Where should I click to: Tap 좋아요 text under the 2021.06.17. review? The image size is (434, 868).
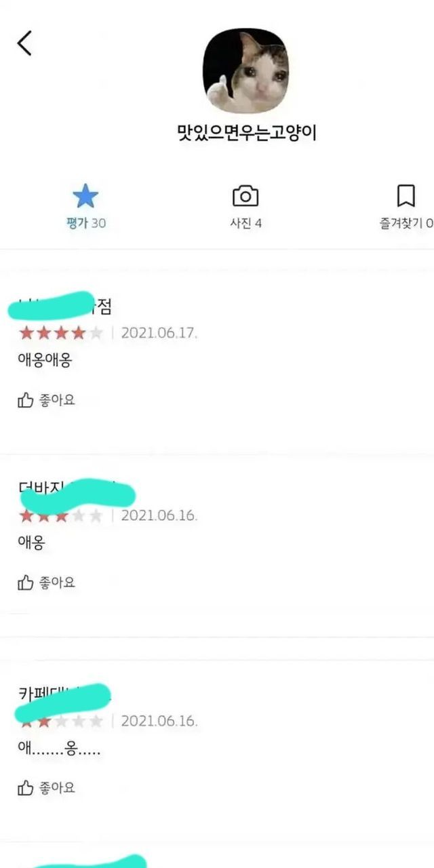(x=57, y=400)
